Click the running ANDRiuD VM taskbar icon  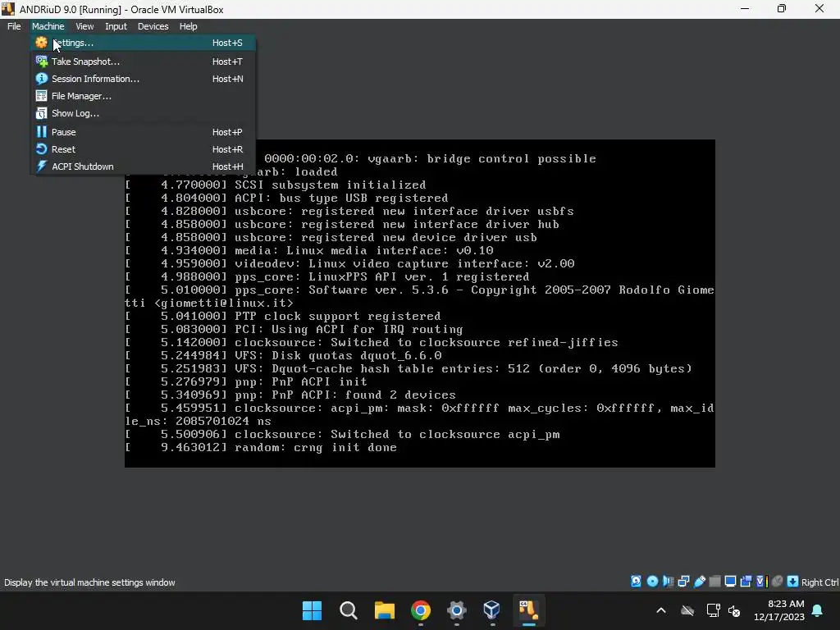528,610
